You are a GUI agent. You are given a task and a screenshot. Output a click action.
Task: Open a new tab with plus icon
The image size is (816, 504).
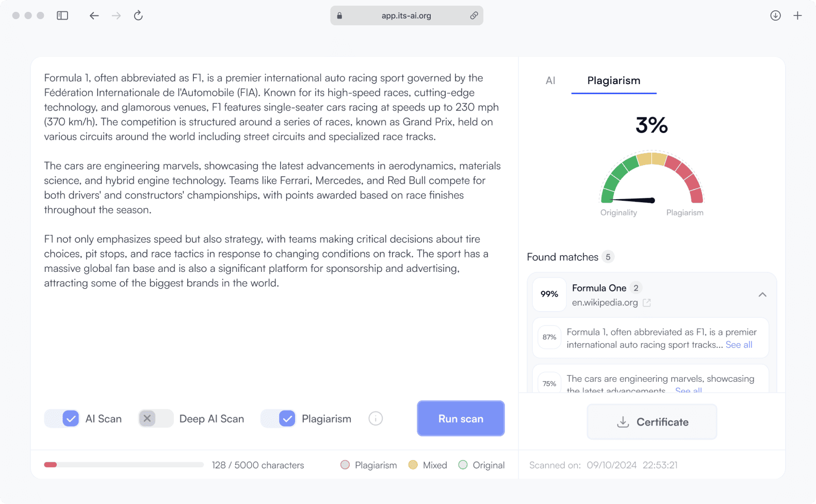tap(797, 15)
